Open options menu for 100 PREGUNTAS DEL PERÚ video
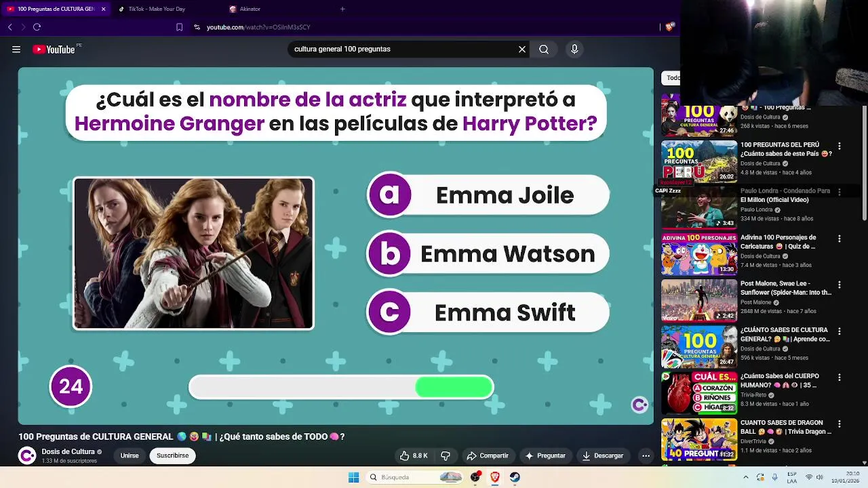Image resolution: width=868 pixels, height=488 pixels. [x=840, y=146]
